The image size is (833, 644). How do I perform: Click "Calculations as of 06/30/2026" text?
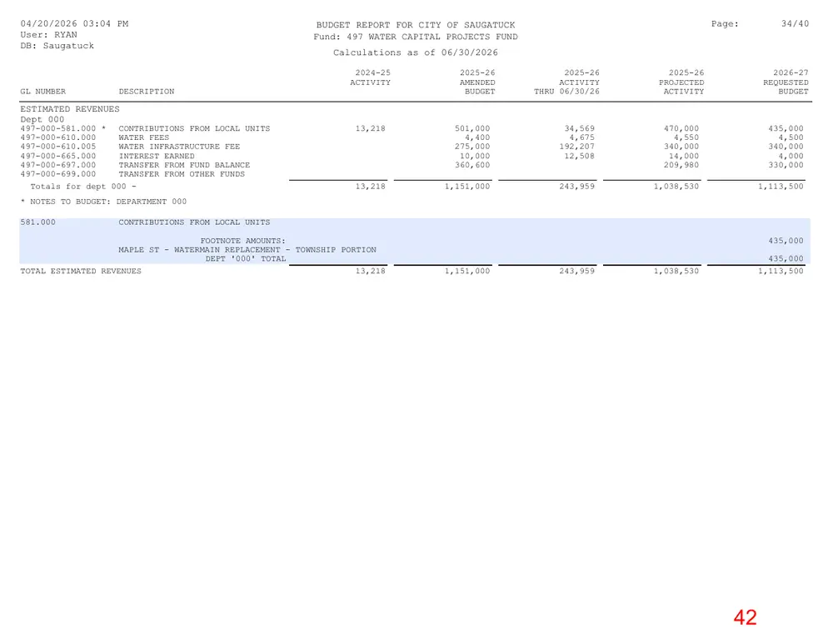(416, 52)
